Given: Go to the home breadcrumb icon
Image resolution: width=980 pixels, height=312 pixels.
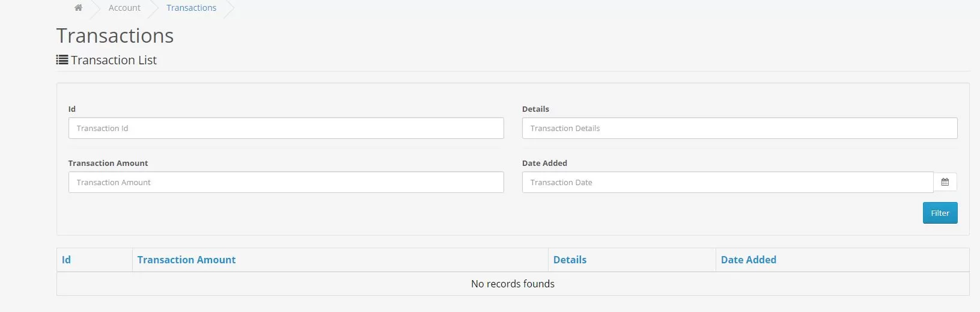Looking at the screenshot, I should click(x=78, y=8).
